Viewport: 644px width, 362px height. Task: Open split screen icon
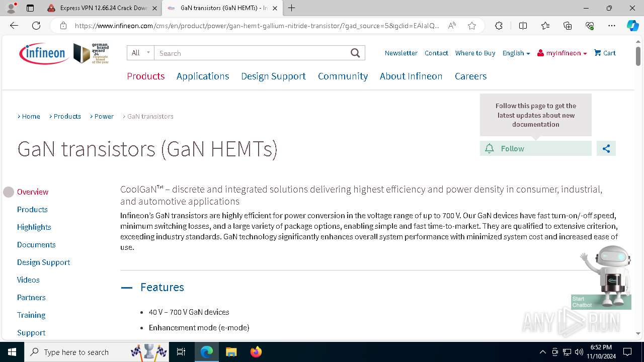click(523, 26)
